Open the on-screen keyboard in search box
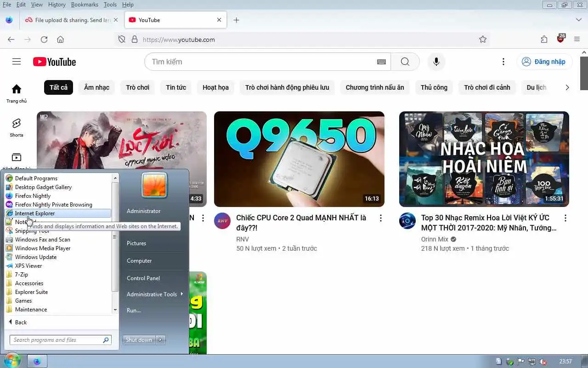 [381, 62]
